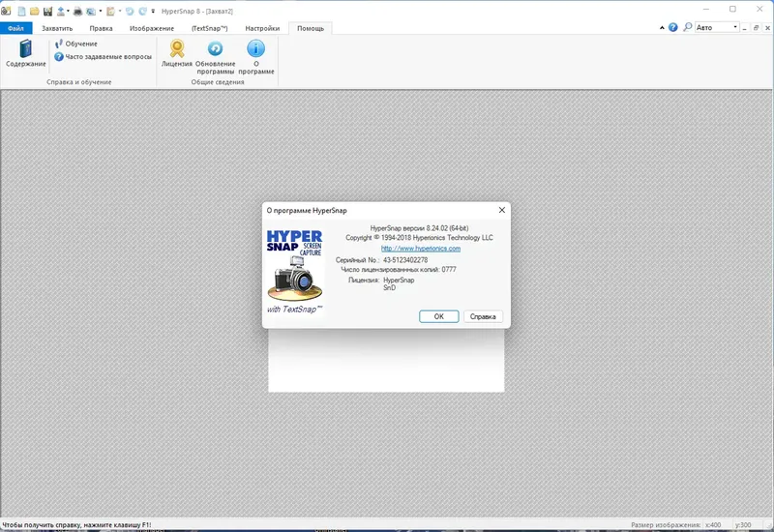
Task: Open the quick-access toolbar customize arrow
Action: point(153,11)
